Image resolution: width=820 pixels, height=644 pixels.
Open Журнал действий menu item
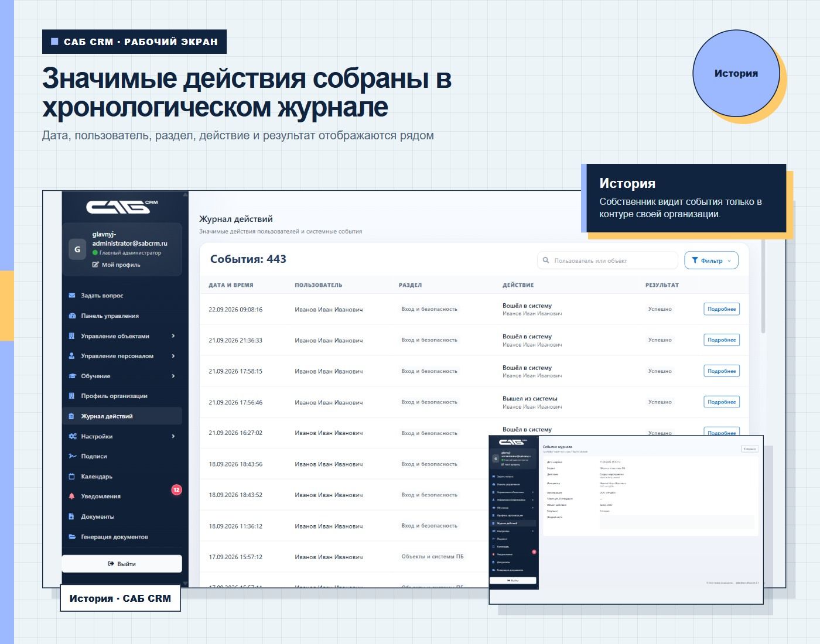click(x=122, y=416)
